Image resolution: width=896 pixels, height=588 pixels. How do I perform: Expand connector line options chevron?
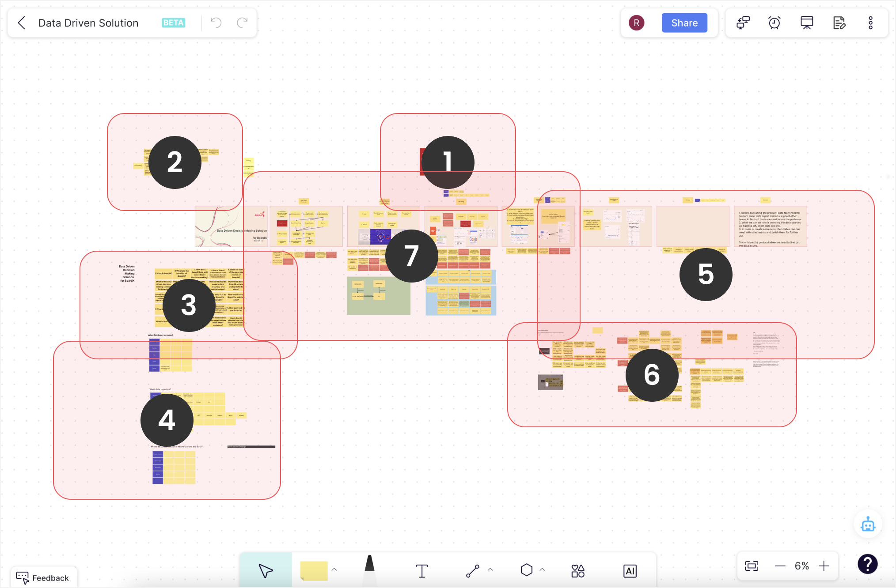point(490,569)
